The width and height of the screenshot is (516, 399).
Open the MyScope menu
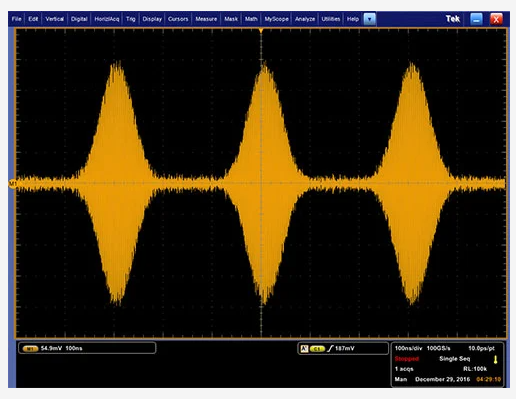(276, 19)
